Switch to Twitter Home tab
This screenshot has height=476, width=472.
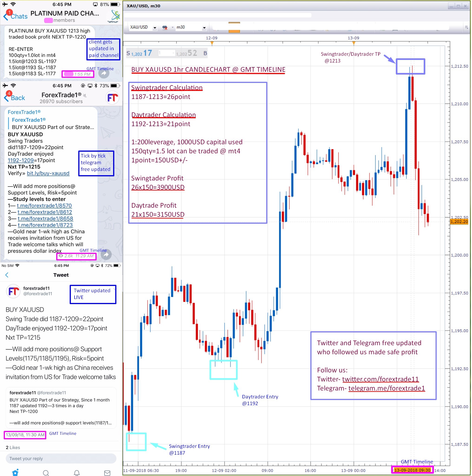click(15, 473)
